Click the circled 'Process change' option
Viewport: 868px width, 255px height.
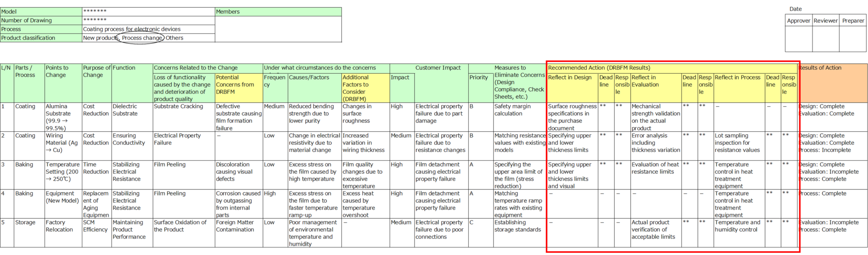[142, 38]
